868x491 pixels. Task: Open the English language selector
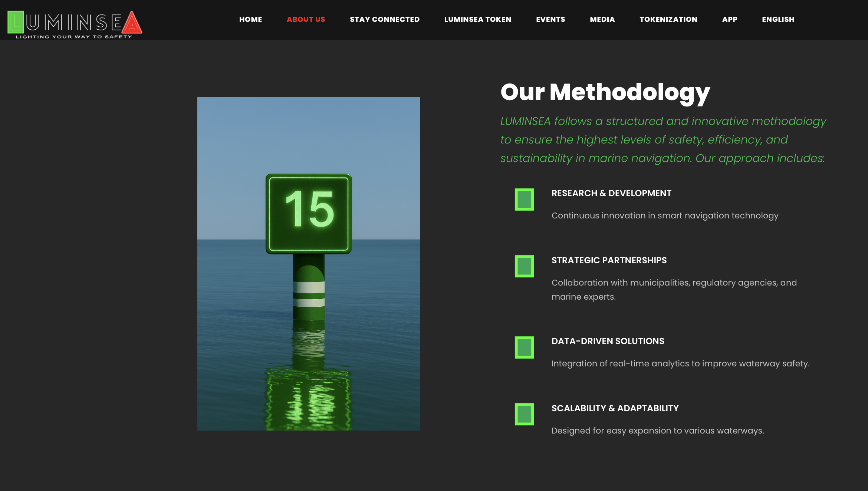(x=778, y=19)
